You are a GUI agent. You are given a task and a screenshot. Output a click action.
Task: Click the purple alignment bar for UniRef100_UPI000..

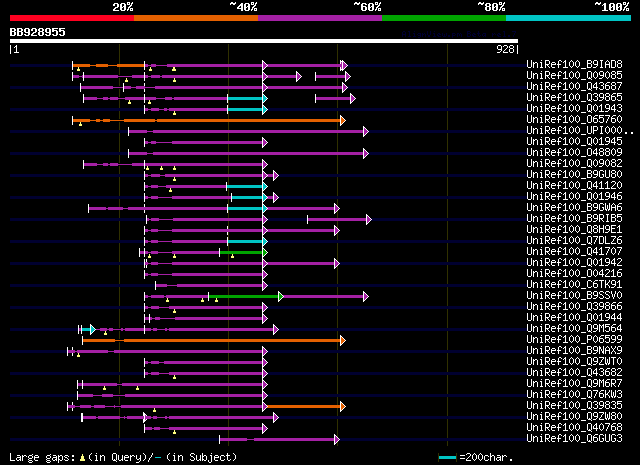pyautogui.click(x=249, y=131)
